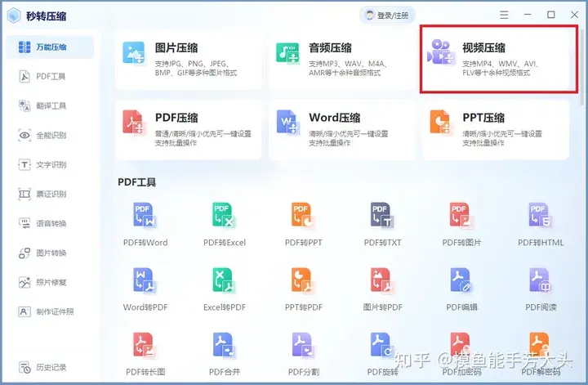Open the hamburger menu in title bar
This screenshot has width=588, height=385.
[x=504, y=15]
